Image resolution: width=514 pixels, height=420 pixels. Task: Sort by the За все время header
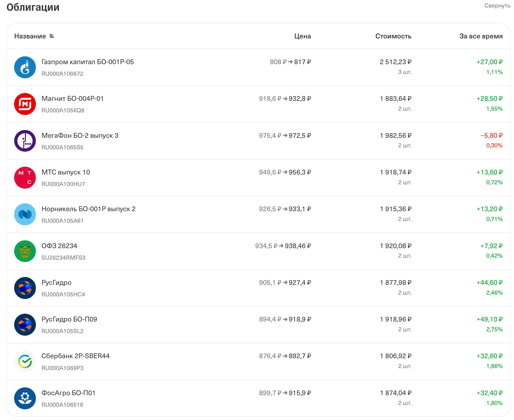click(481, 36)
